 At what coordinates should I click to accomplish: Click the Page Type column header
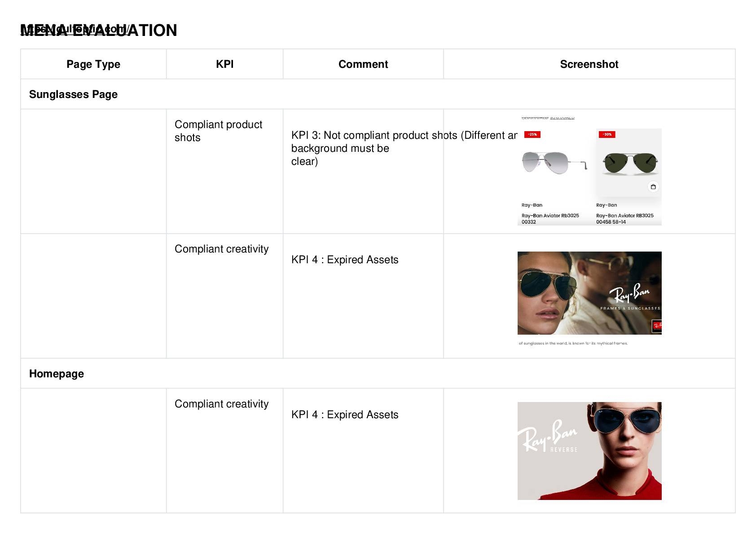click(93, 64)
